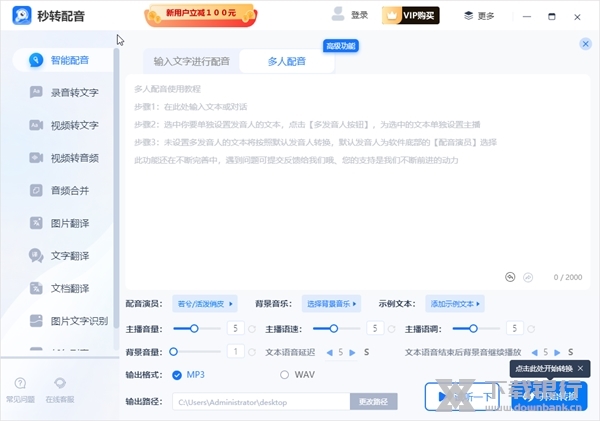Image resolution: width=600 pixels, height=421 pixels.
Task: Open the 智能配音 sidebar item
Action: (x=64, y=60)
